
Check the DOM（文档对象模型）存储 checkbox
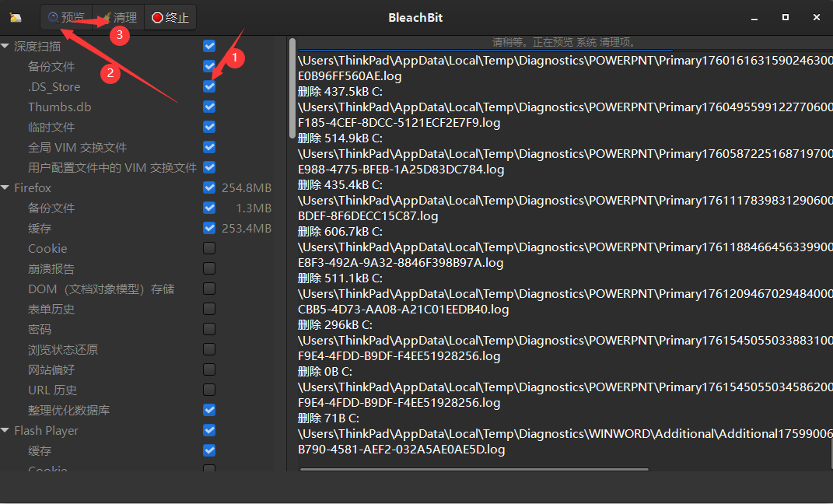pos(209,289)
